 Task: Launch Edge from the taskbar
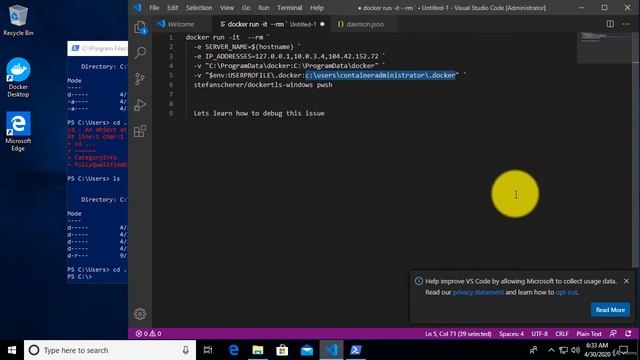(233, 350)
